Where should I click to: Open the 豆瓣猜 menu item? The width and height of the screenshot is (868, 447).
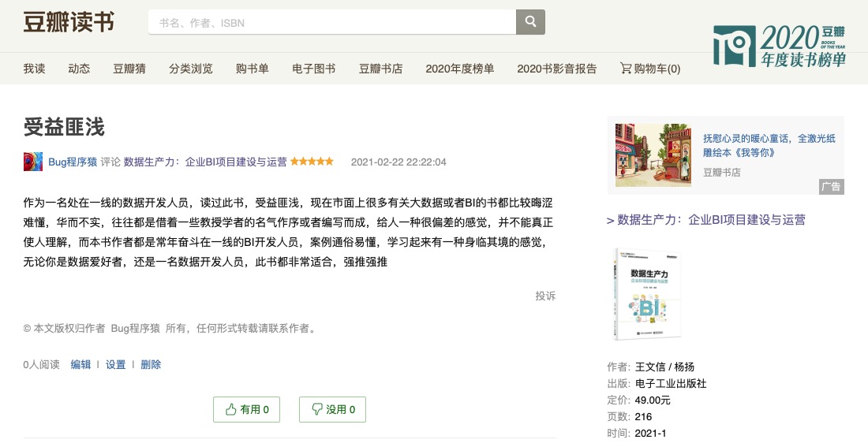point(129,69)
